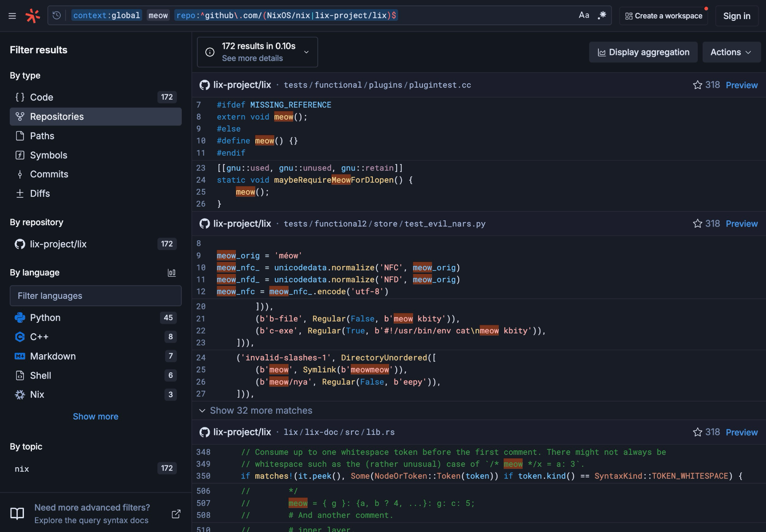This screenshot has width=766, height=532.
Task: Click the Commits node icon
Action: [20, 174]
